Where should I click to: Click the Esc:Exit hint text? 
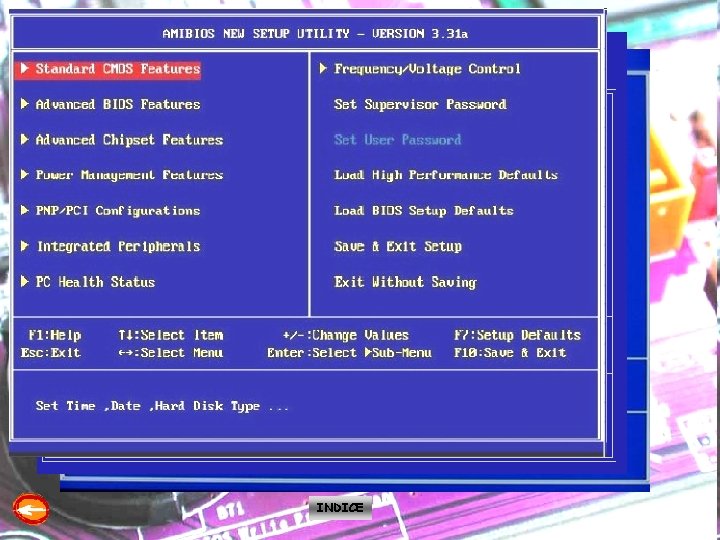point(51,353)
